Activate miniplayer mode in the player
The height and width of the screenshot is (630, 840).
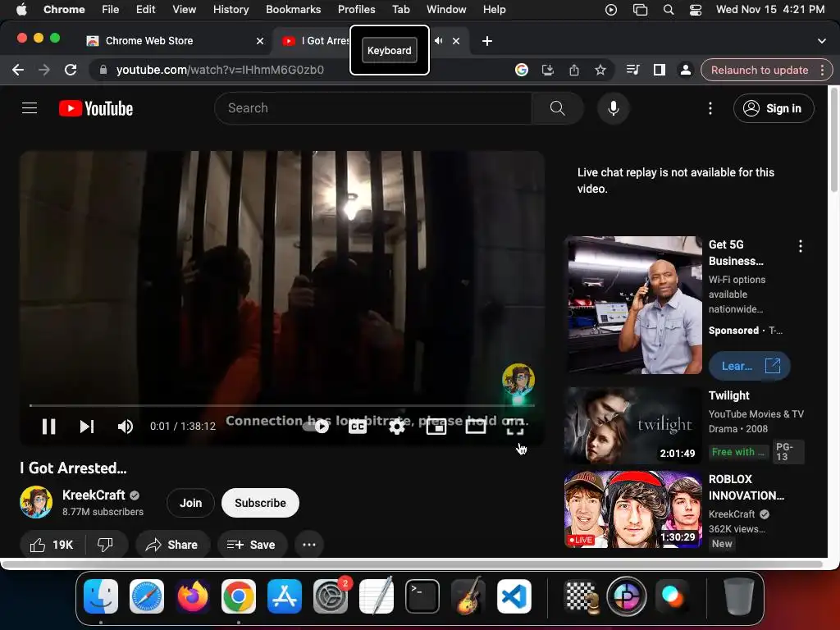pyautogui.click(x=436, y=427)
